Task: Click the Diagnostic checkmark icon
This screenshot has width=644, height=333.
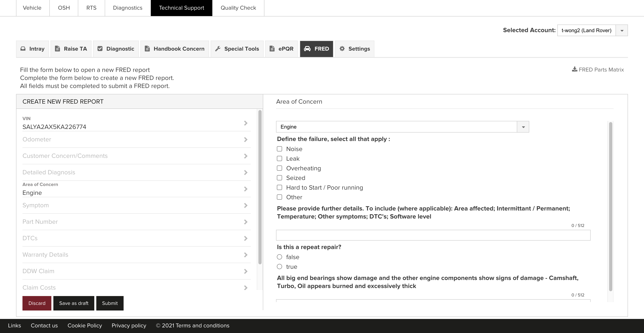Action: [x=100, y=49]
